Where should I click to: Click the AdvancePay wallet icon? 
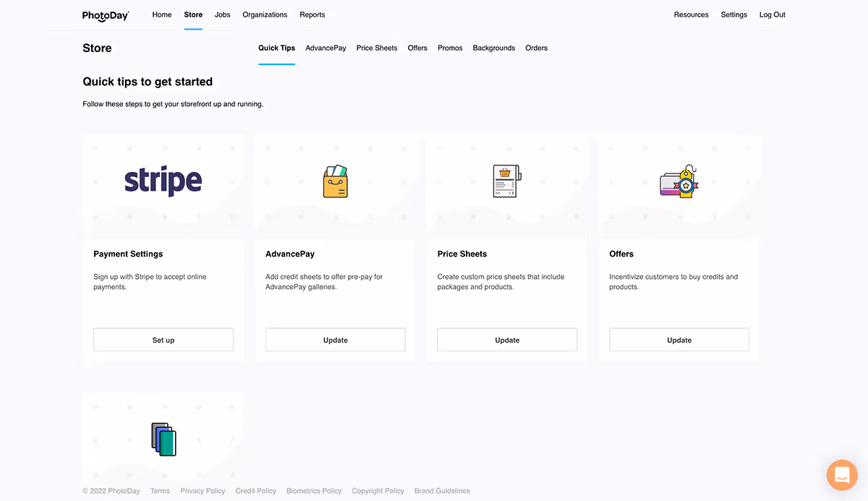click(335, 181)
